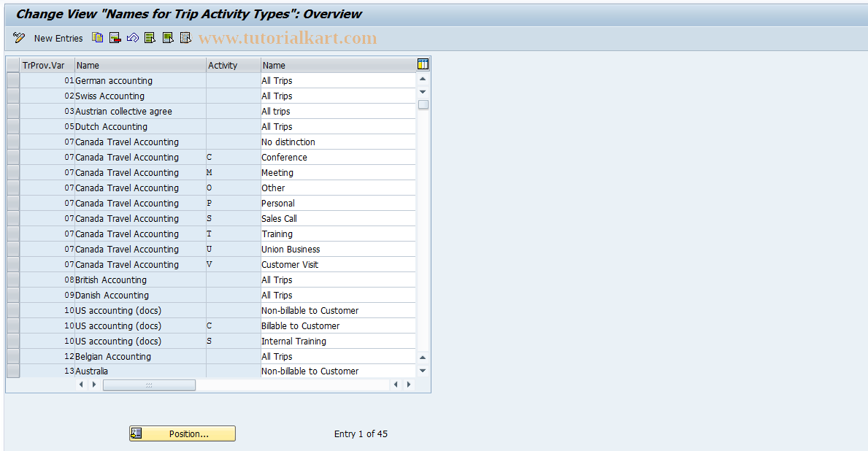Click activity code 'T' cell
Screen dimensions: 868x451
(233, 234)
